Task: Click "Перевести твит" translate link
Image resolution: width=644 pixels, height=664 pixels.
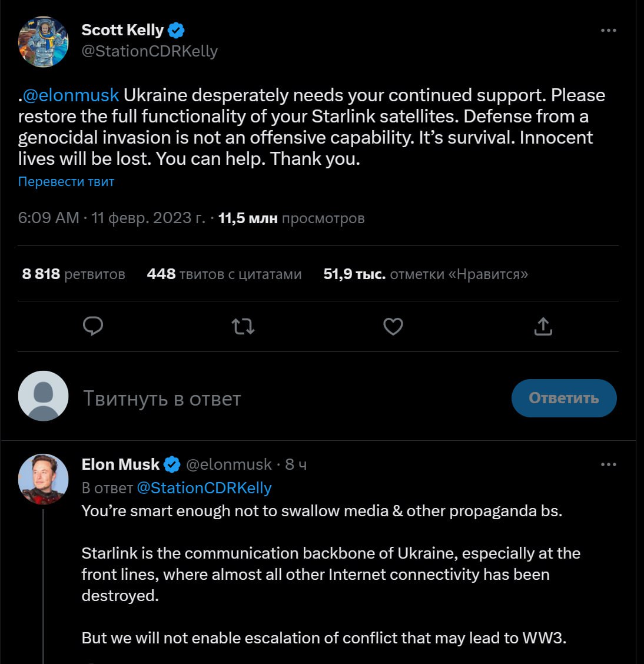Action: (x=66, y=181)
